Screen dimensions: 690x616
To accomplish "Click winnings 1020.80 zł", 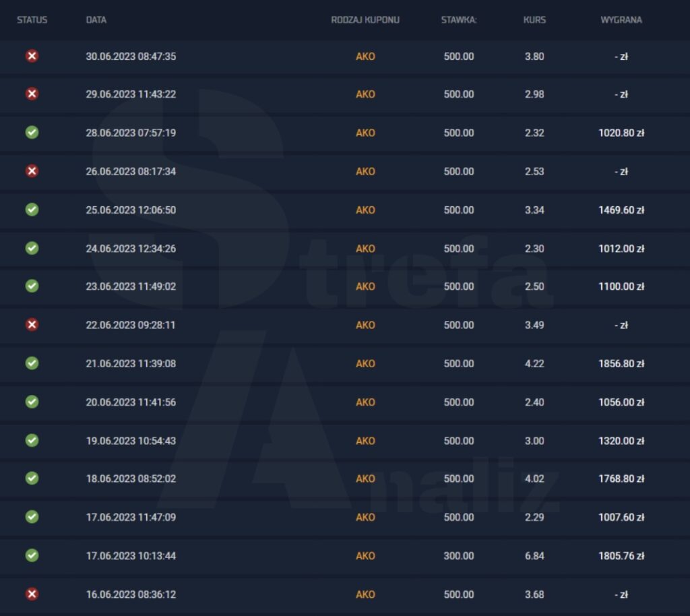I will click(621, 133).
